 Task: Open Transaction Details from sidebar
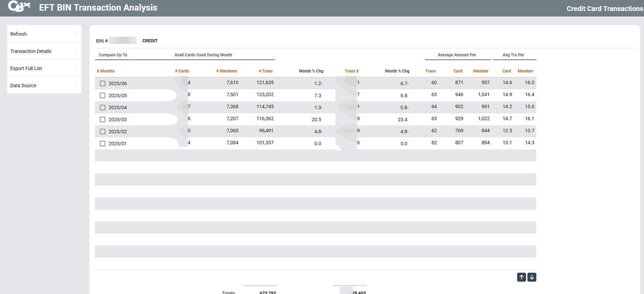31,51
